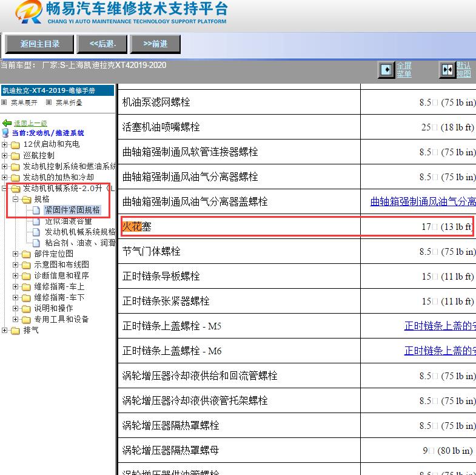The width and height of the screenshot is (476, 475).
Task: Click the 12伏启动和充电 folder icon
Action: point(15,145)
